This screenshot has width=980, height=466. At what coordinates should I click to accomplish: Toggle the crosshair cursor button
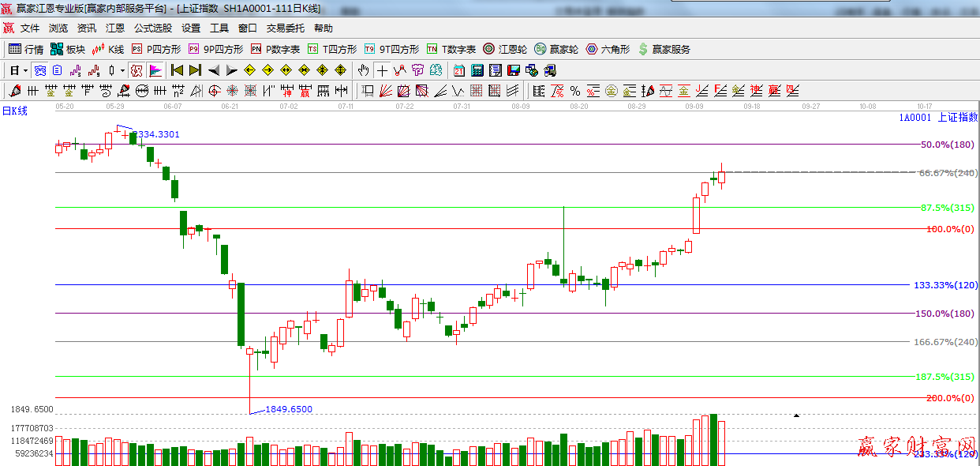click(382, 70)
